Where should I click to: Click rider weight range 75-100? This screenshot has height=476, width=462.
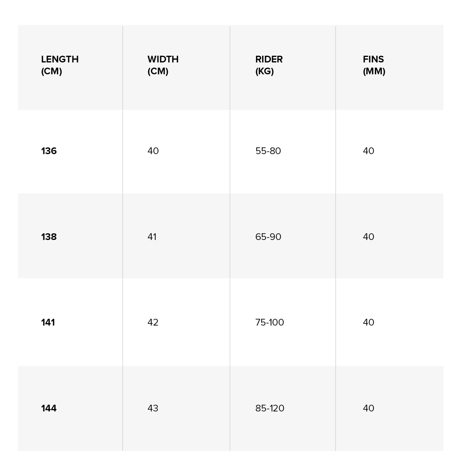coord(269,322)
